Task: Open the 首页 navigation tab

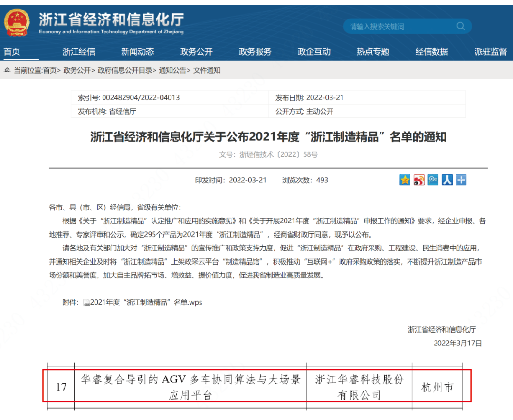Action: pos(12,51)
